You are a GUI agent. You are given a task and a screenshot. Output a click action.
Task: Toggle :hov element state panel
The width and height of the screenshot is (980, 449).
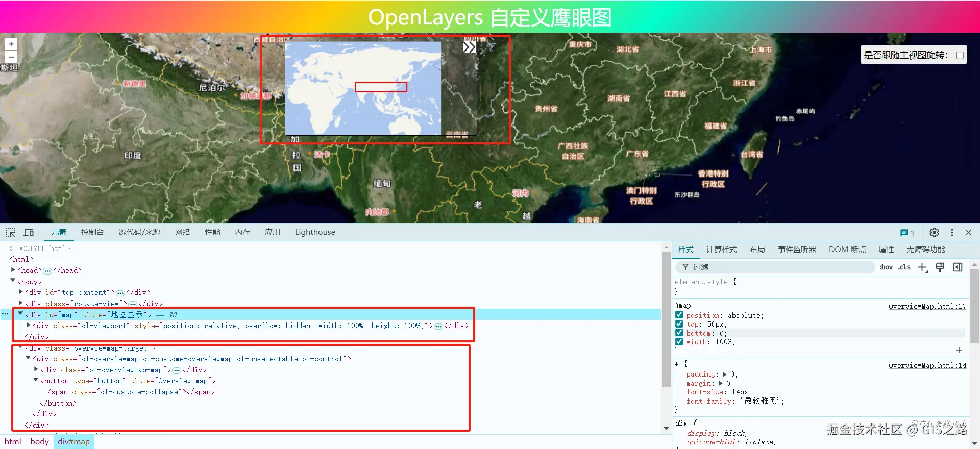click(x=886, y=267)
